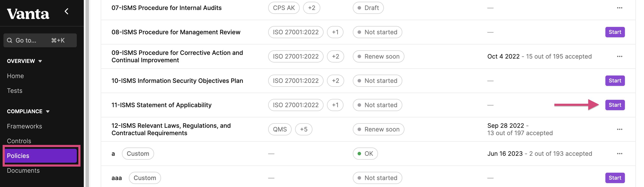Image resolution: width=644 pixels, height=187 pixels.
Task: Click ISO 27001:2022 tag on 11-ISMS row
Action: pyautogui.click(x=296, y=105)
